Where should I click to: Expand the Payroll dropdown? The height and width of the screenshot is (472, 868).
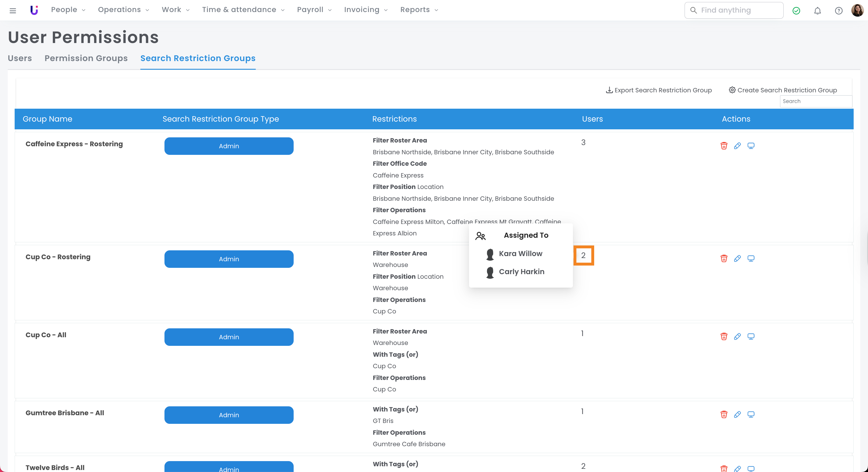pos(314,10)
